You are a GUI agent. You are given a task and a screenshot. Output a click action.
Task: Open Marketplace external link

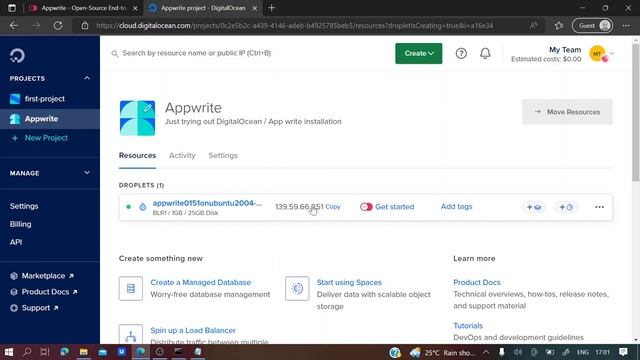tap(43, 276)
